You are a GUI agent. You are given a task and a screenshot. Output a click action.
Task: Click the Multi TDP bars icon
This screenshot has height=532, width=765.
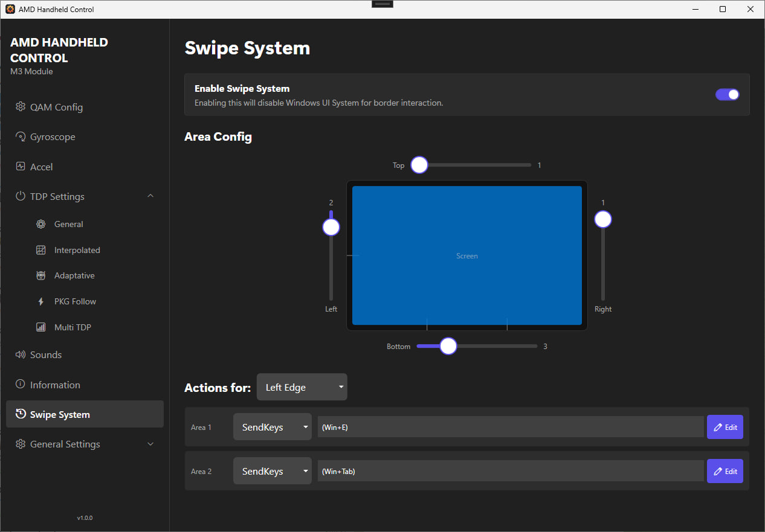(41, 327)
